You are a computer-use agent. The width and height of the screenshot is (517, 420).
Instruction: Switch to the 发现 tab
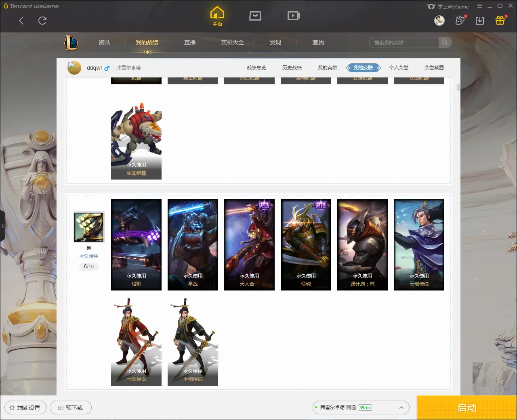pos(275,42)
